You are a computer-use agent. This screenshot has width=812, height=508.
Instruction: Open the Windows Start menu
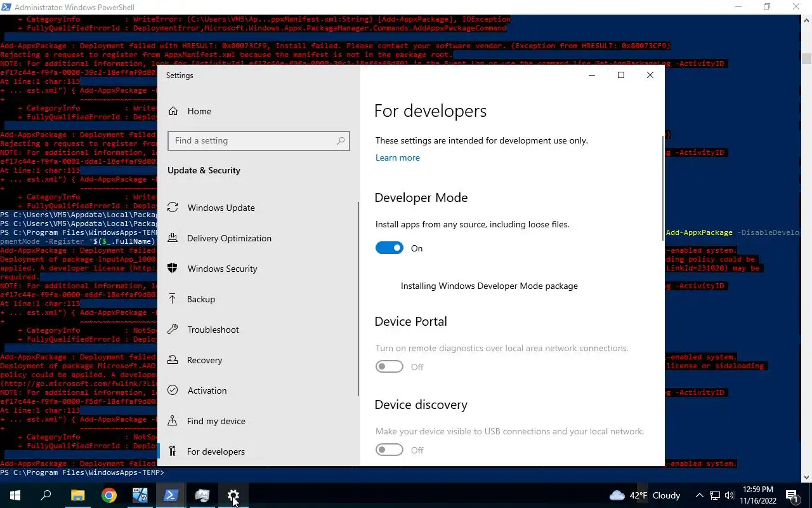[15, 495]
